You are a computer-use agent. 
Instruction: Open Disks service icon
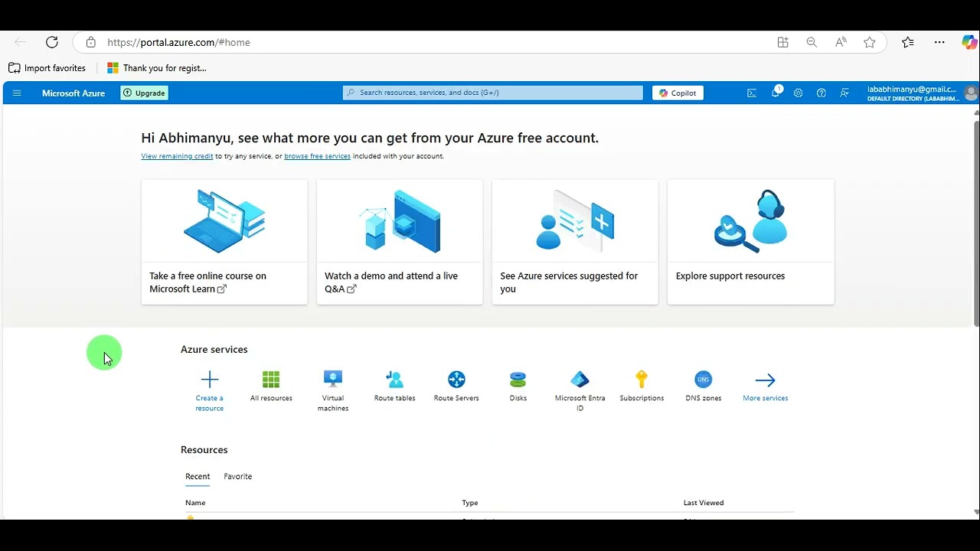[x=518, y=380]
